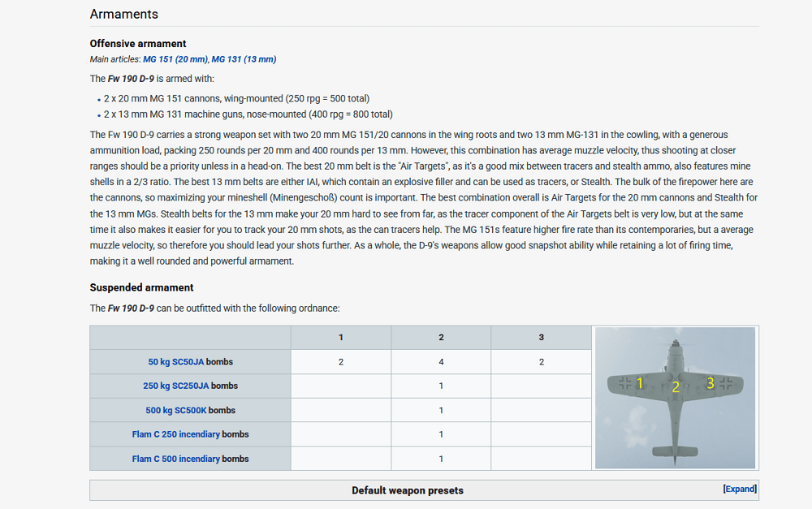The height and width of the screenshot is (509, 812).
Task: Open the Flam C 500 incendiary link
Action: coord(176,459)
